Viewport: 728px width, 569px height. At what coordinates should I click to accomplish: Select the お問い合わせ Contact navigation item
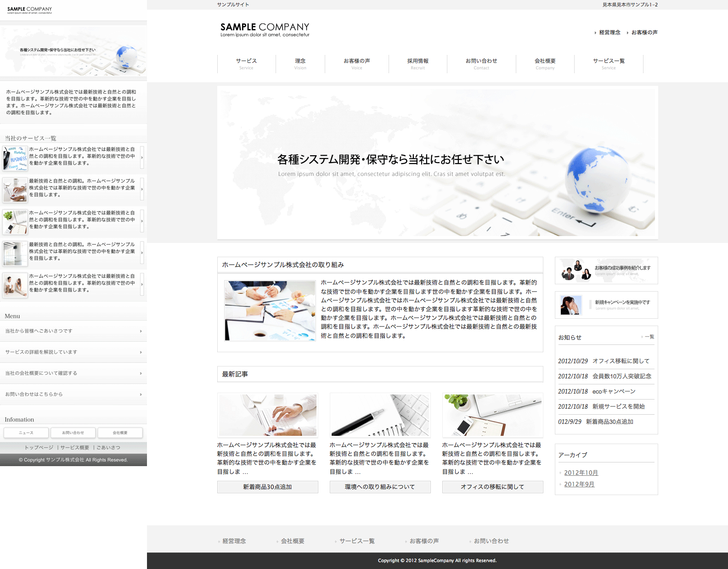click(481, 63)
